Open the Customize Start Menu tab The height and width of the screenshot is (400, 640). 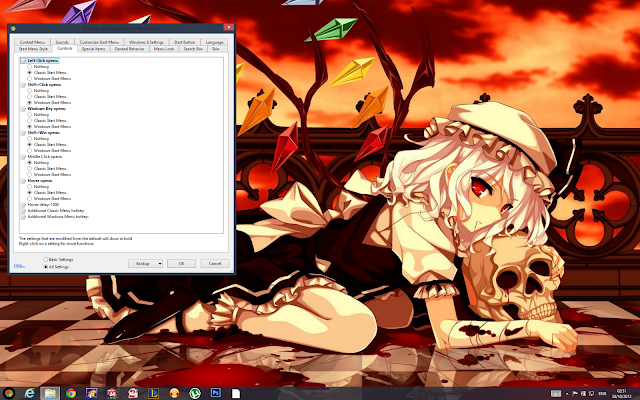(99, 42)
